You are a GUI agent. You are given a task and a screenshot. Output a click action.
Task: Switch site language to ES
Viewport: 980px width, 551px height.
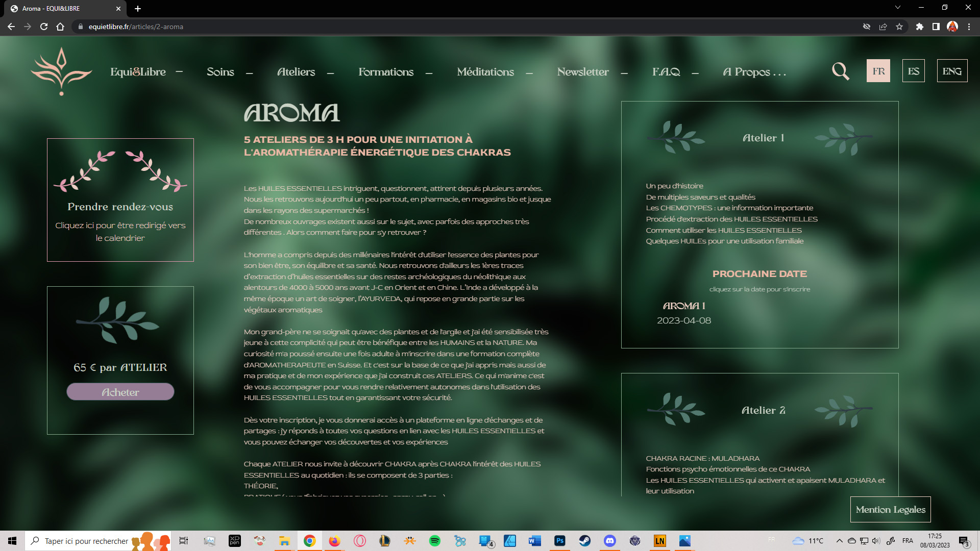point(913,71)
